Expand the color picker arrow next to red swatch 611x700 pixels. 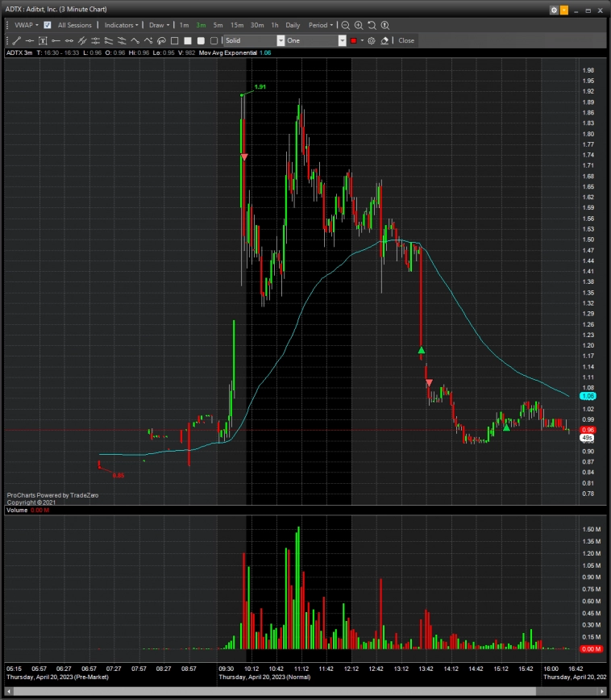(362, 40)
